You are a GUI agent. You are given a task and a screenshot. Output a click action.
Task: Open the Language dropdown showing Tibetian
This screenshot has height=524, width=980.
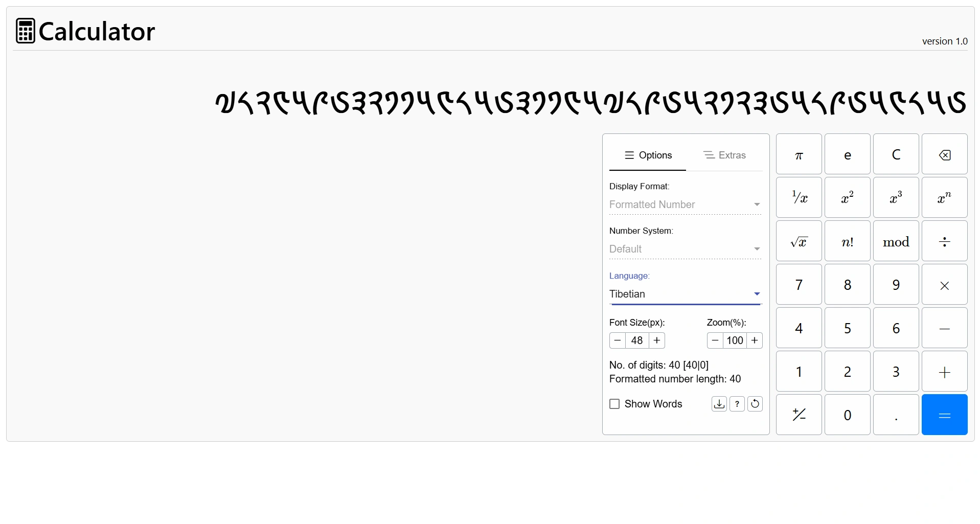click(x=686, y=294)
